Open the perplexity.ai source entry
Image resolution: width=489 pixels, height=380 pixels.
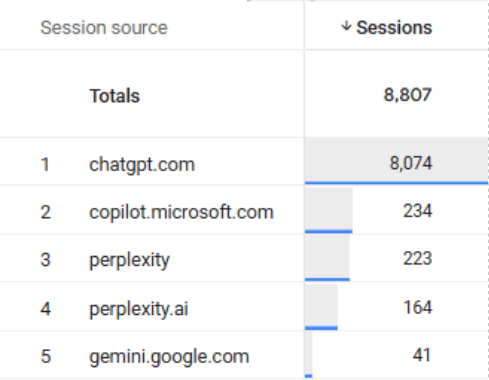139,309
